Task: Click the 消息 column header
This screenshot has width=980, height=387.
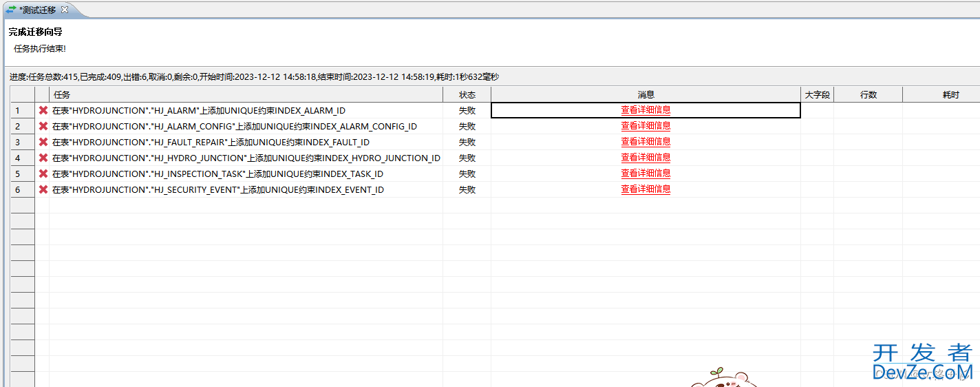Action: tap(646, 94)
